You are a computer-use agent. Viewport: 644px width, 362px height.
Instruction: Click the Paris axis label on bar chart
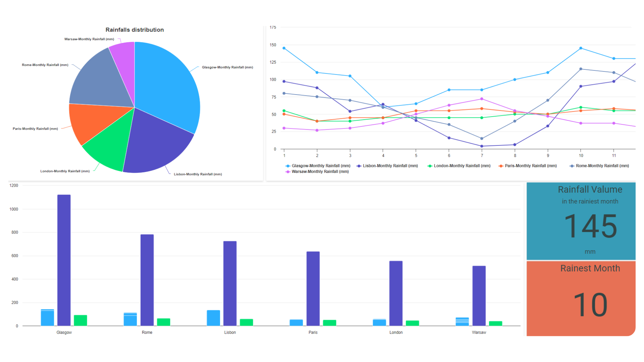(313, 333)
